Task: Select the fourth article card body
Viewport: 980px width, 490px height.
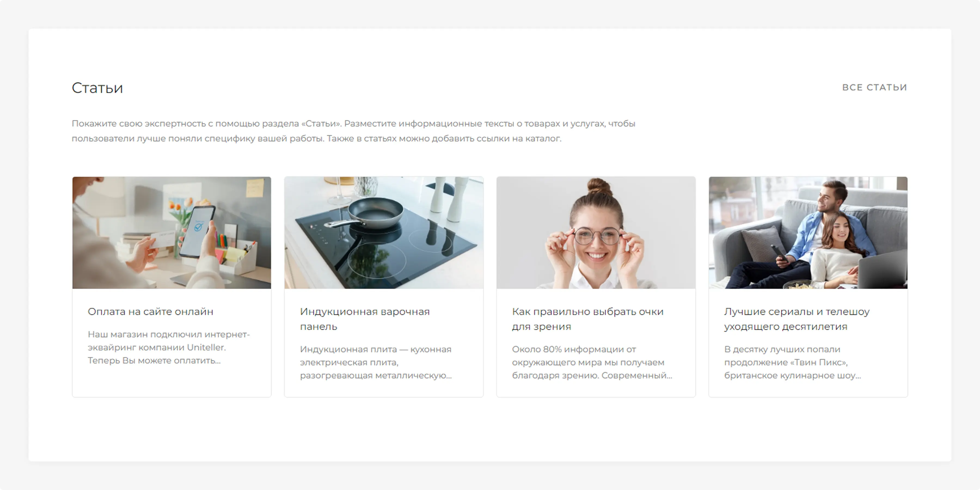Action: 808,342
